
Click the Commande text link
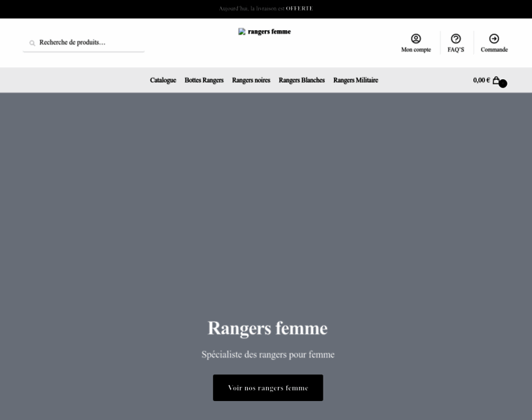click(x=494, y=50)
